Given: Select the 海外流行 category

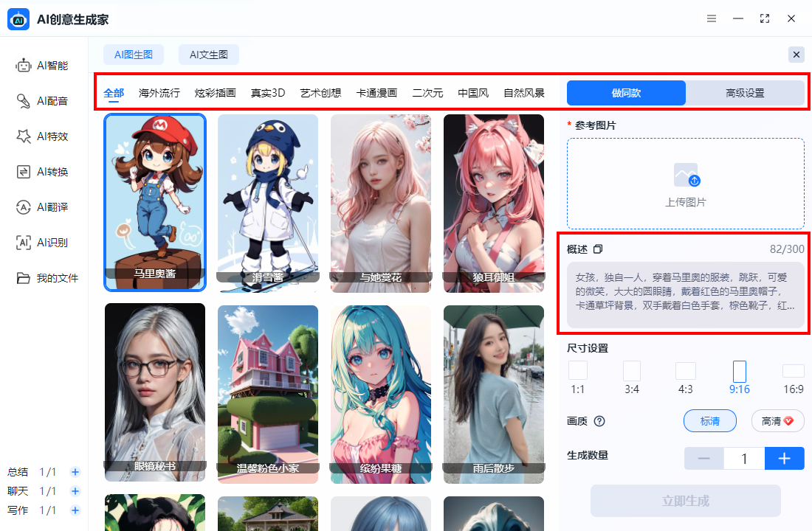Looking at the screenshot, I should point(159,93).
